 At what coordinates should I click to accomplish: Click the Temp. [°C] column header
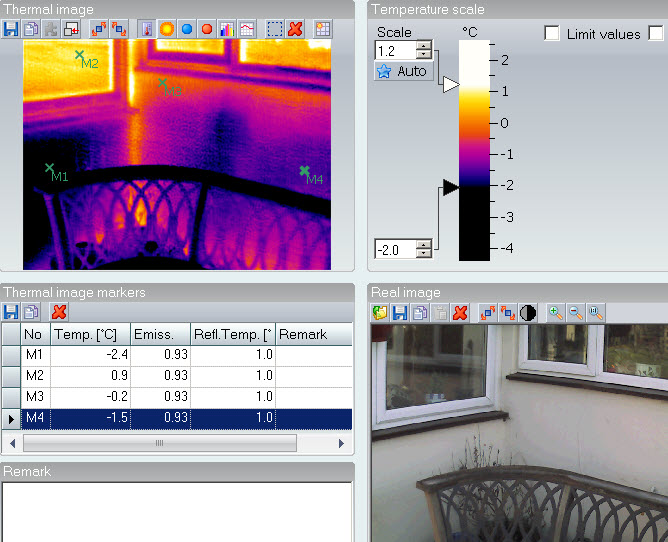(90, 334)
